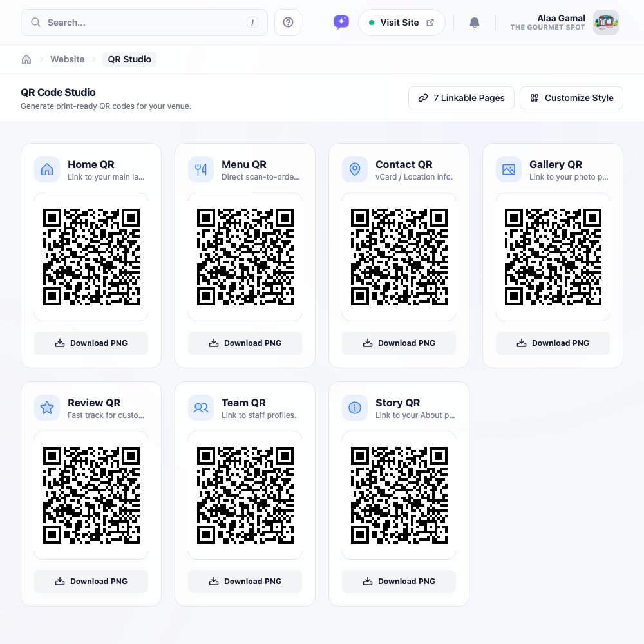Click the Gallery QR card title
644x644 pixels.
point(556,164)
